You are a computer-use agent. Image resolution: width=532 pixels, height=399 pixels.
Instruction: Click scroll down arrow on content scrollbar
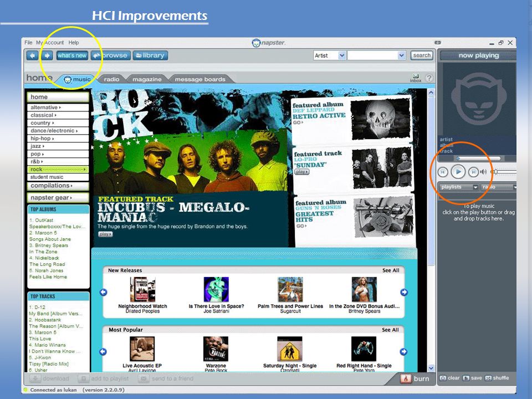click(431, 368)
